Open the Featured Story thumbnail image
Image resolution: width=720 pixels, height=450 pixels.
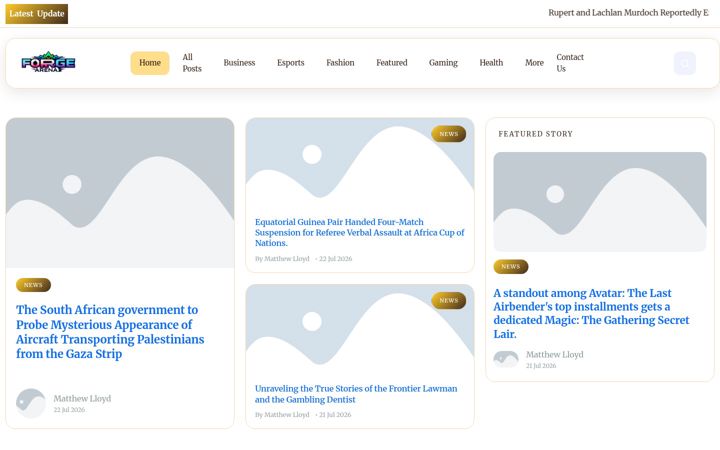[600, 202]
